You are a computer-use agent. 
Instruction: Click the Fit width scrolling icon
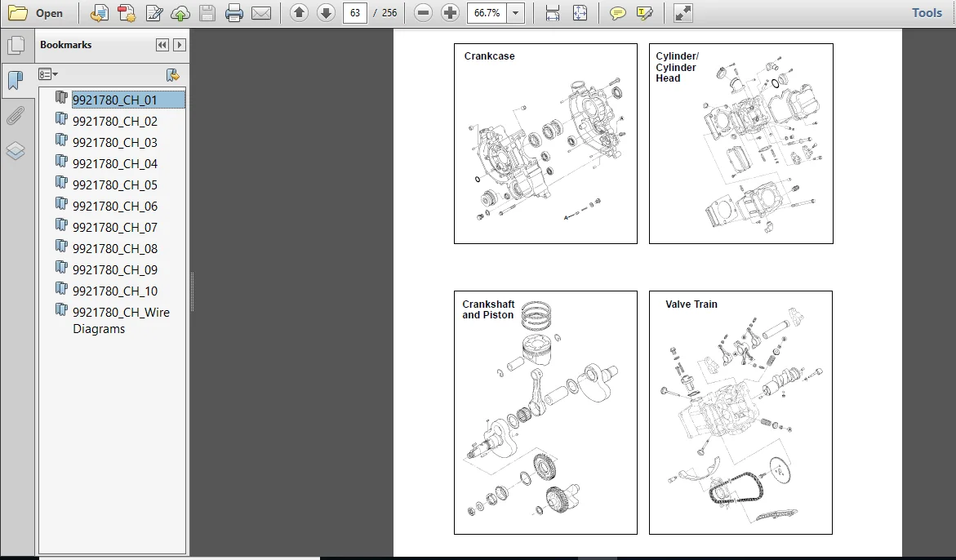[553, 13]
